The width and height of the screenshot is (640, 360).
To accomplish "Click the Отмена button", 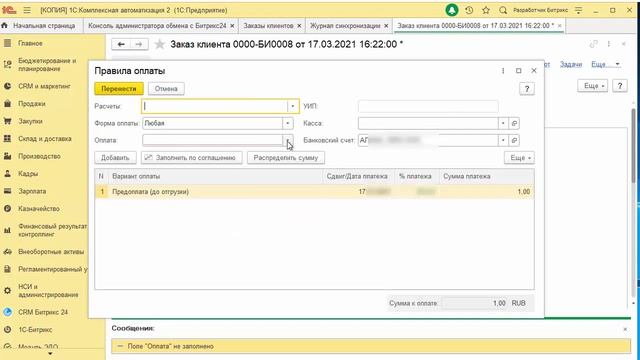I will (166, 89).
